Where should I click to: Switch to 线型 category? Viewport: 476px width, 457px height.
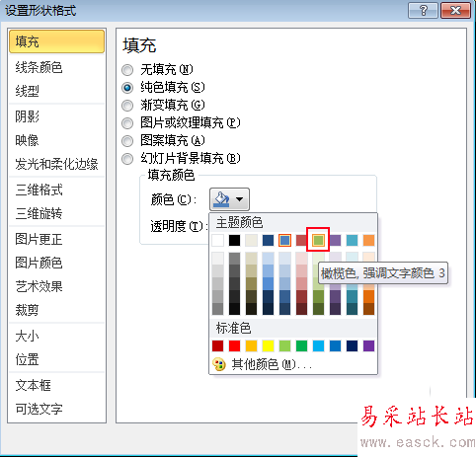point(56,91)
